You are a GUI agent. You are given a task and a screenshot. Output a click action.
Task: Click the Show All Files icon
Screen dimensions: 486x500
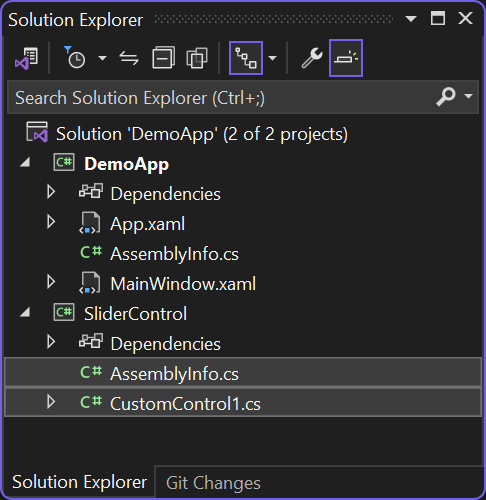(197, 58)
